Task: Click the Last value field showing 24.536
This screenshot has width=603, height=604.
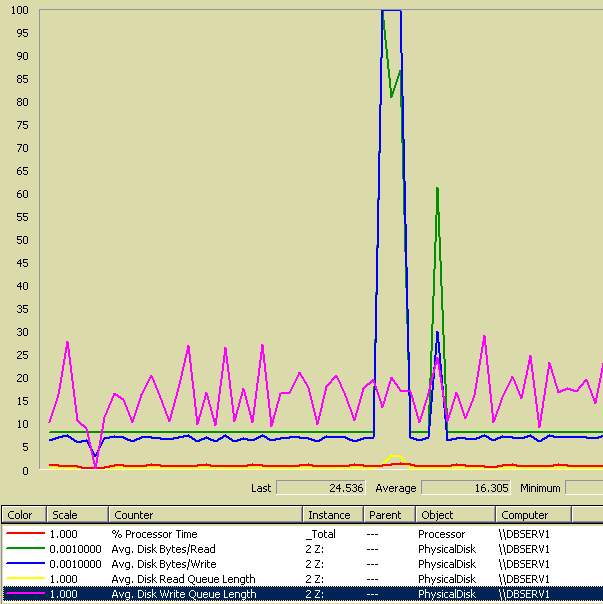Action: tap(319, 488)
